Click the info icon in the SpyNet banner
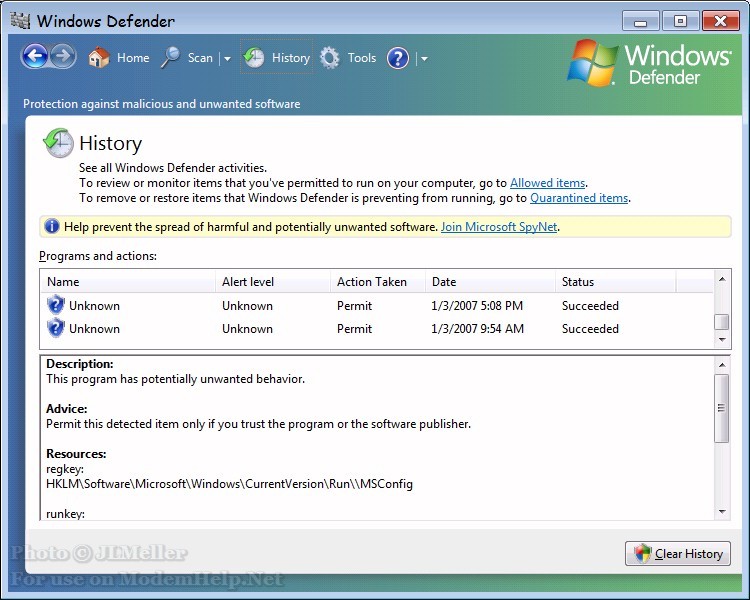 52,226
